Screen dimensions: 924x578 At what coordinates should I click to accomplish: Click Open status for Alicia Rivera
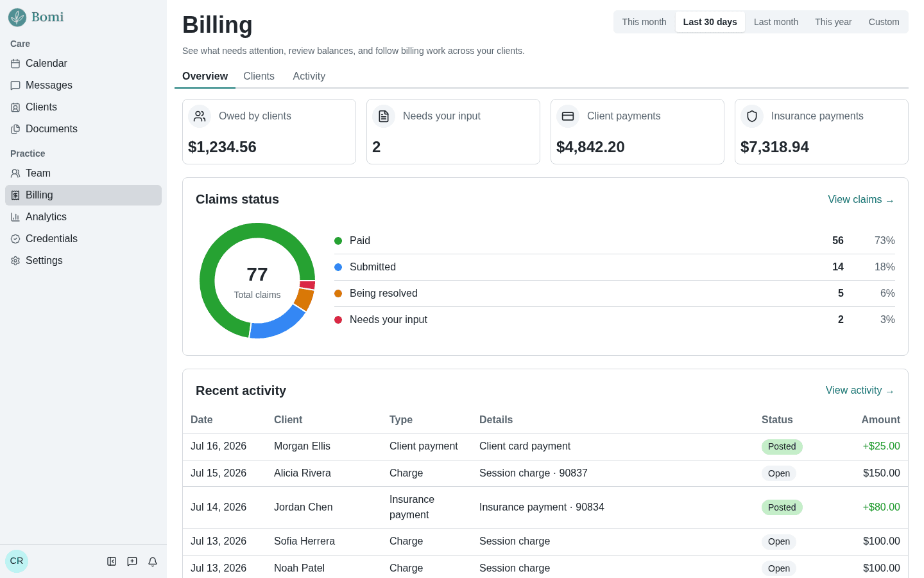click(779, 473)
